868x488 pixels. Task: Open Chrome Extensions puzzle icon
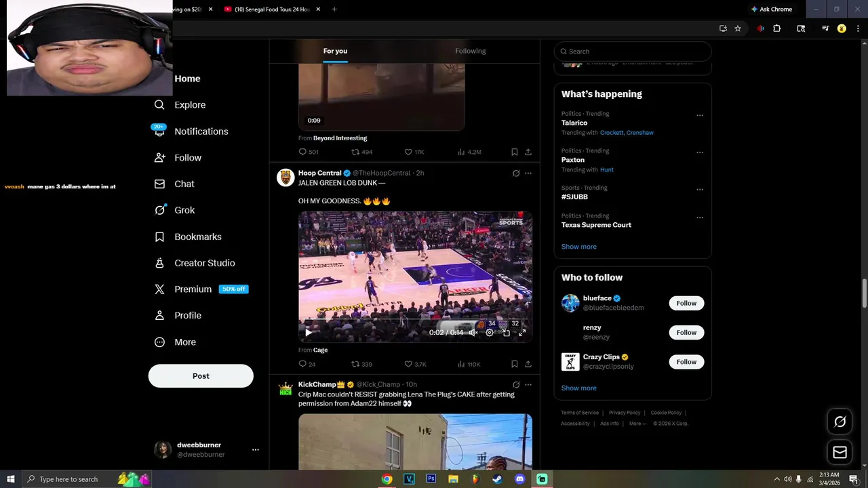pos(777,28)
